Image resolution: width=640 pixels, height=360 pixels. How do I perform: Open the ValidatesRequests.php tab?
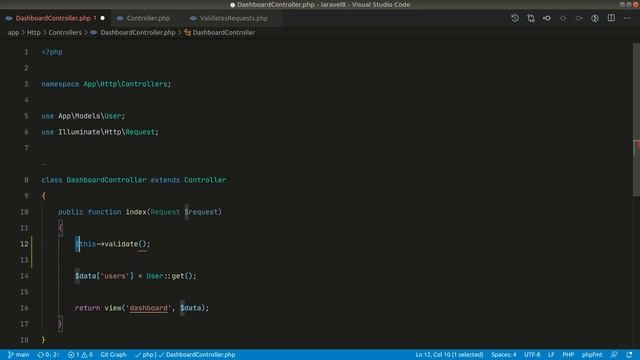[233, 18]
